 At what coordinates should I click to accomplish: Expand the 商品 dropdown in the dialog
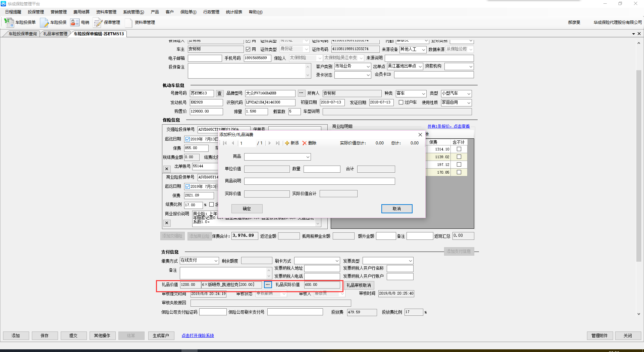[307, 157]
